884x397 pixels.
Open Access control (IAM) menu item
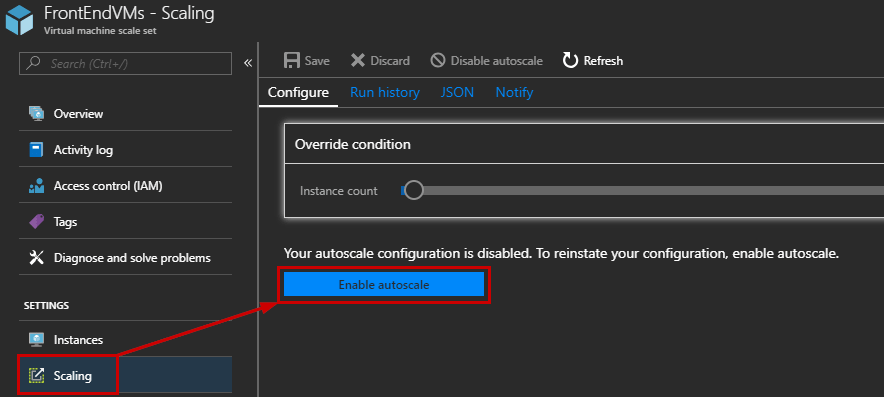[125, 186]
